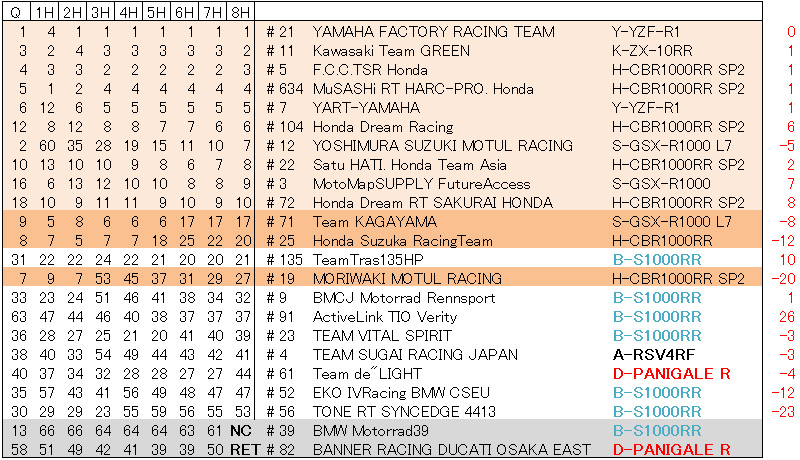
Task: Click the red 0 value for YAMAHA FACTORY
Action: coord(791,32)
